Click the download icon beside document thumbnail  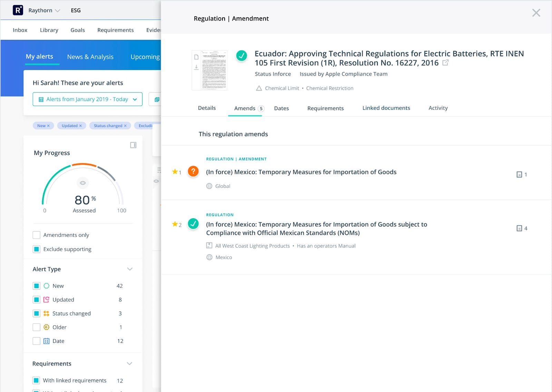click(x=196, y=67)
